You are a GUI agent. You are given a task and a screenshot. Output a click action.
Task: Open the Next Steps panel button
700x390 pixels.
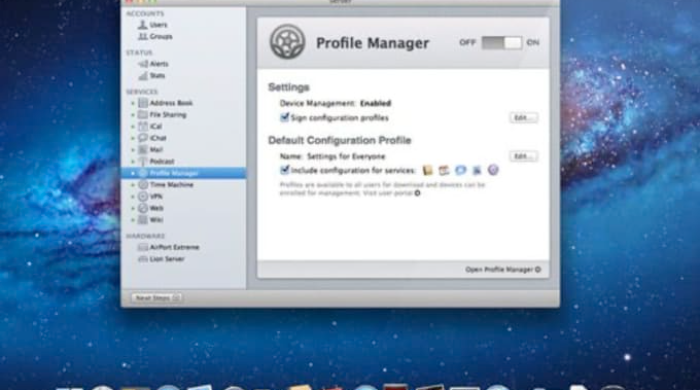[157, 298]
